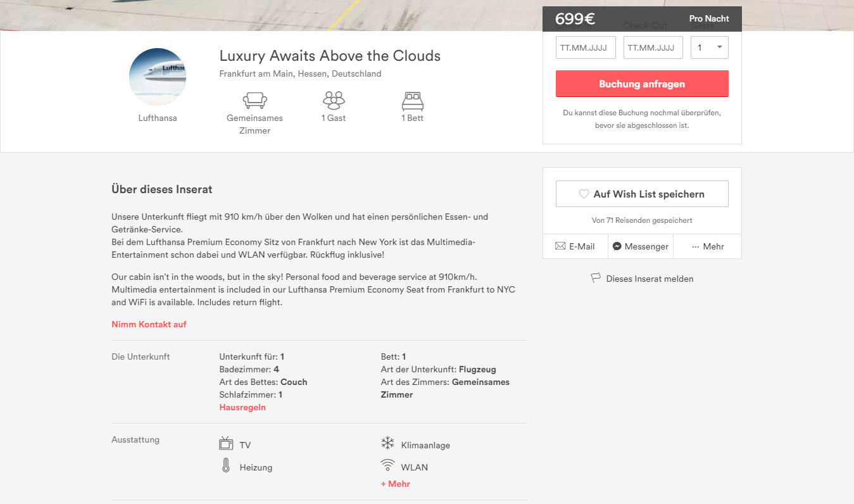Click the thermometer Heizung icon
The width and height of the screenshot is (854, 504).
(226, 466)
